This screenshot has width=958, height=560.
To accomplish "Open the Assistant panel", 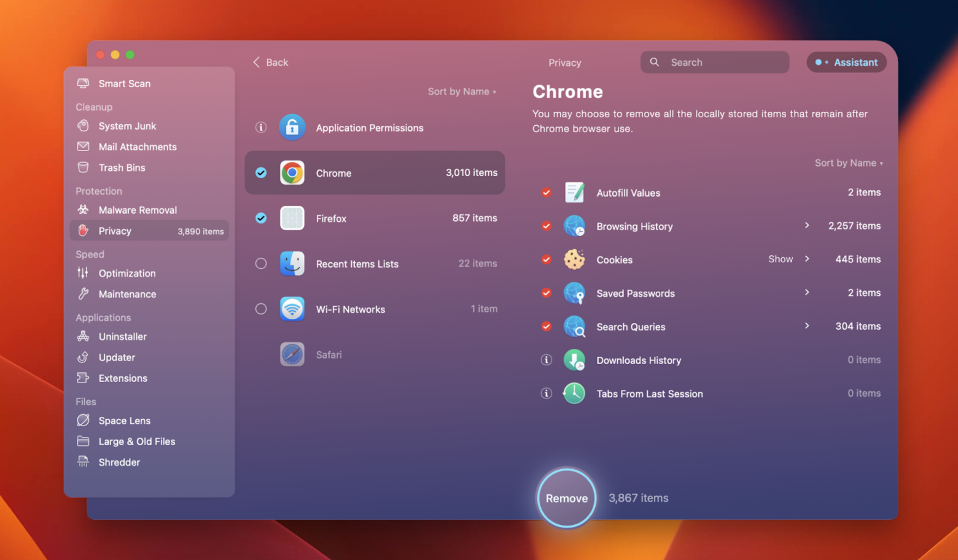I will pos(846,62).
